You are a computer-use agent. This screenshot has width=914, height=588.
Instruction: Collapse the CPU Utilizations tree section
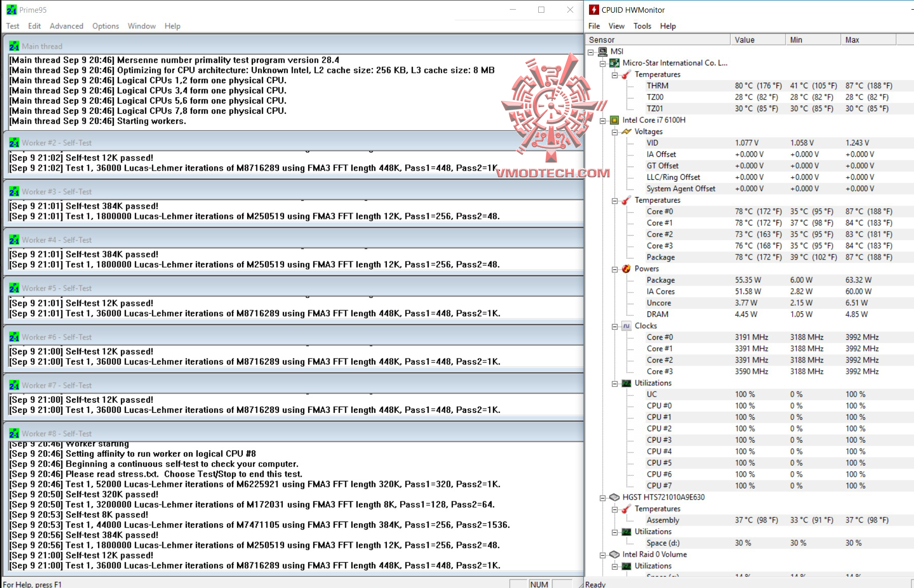tap(614, 383)
